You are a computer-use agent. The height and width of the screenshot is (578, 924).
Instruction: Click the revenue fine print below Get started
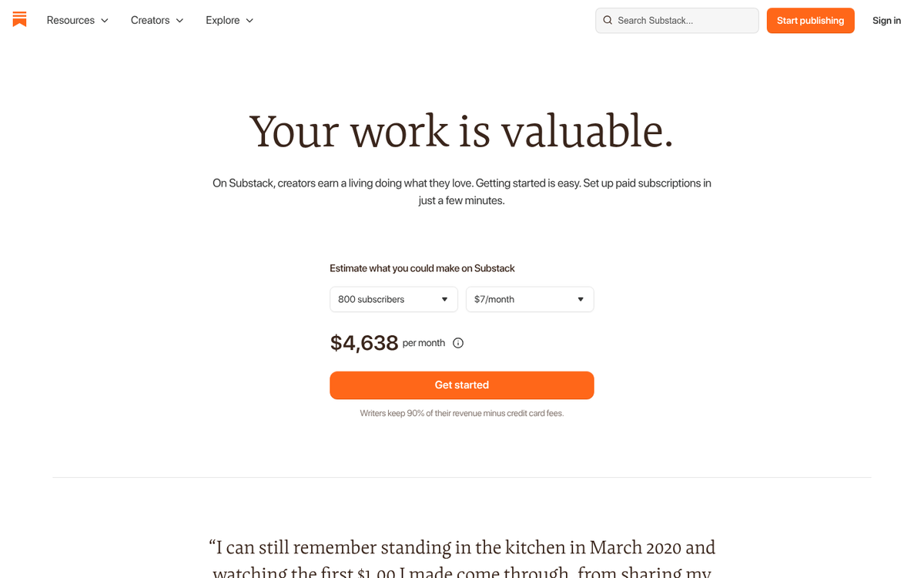click(x=461, y=413)
